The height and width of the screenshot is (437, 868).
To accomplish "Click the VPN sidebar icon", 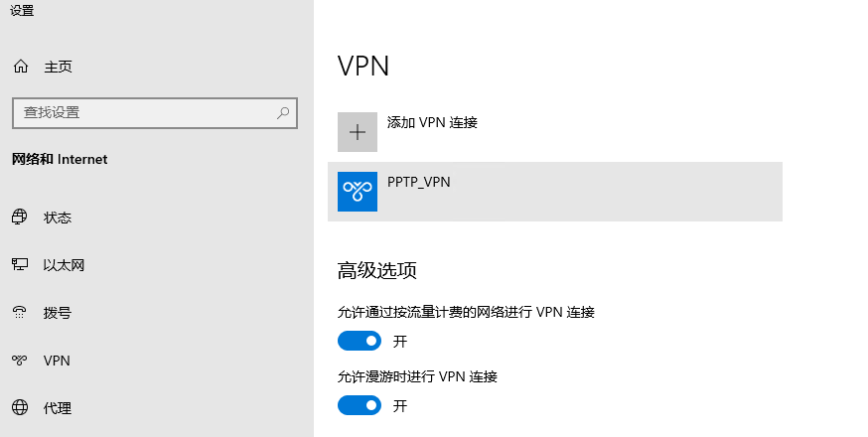I will tap(20, 361).
